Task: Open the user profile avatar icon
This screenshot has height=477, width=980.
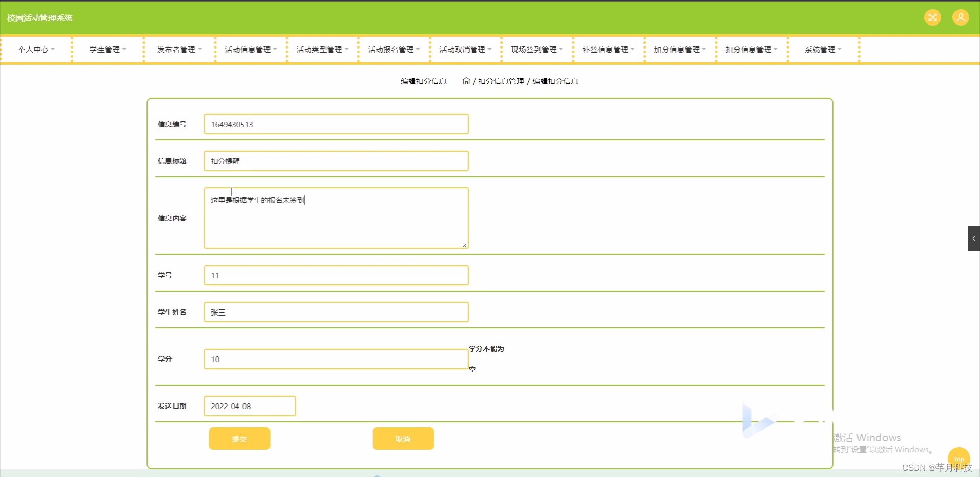Action: 961,17
